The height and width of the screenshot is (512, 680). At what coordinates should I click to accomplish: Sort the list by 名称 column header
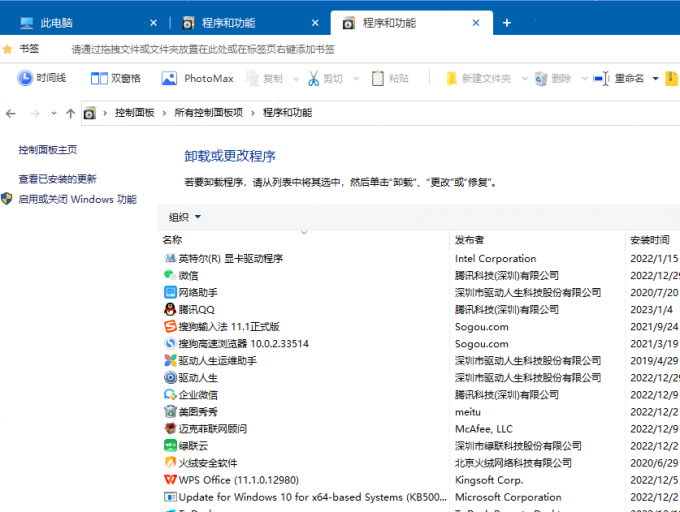click(x=173, y=240)
